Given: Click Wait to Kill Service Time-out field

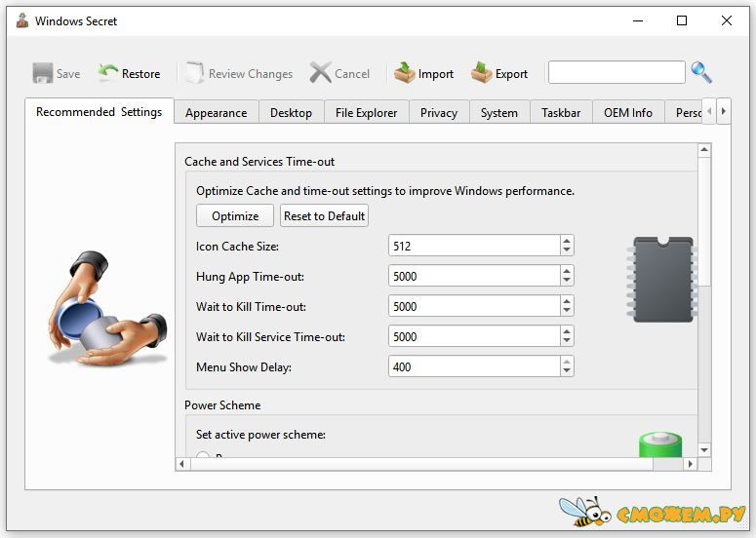Looking at the screenshot, I should point(474,336).
